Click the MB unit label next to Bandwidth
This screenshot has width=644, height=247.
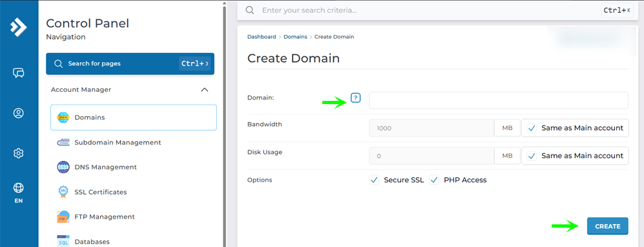point(507,128)
